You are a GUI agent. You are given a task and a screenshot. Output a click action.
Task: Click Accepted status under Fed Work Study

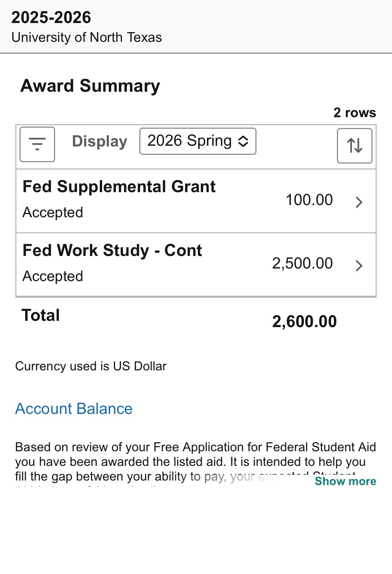click(53, 276)
